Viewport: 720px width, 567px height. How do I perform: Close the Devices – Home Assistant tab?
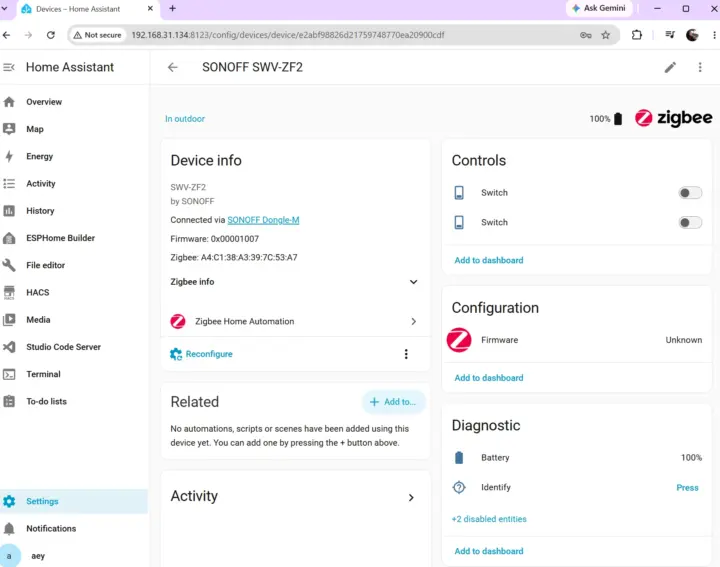tap(150, 8)
